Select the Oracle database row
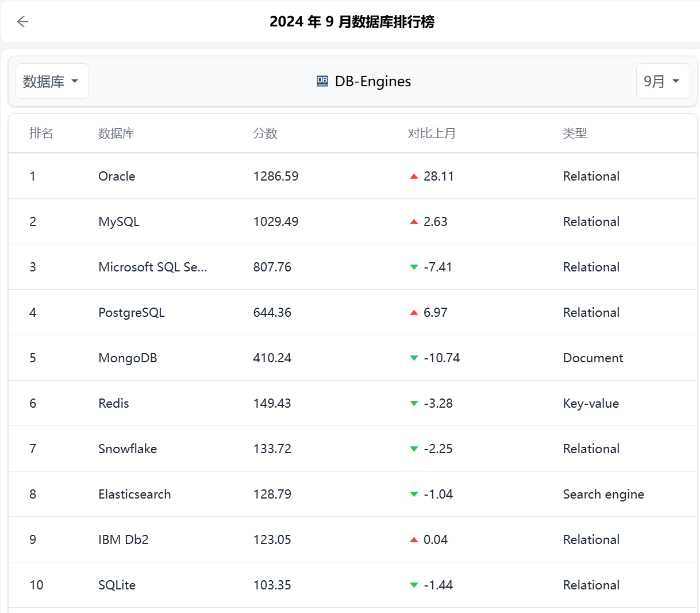This screenshot has width=700, height=613. 353,176
